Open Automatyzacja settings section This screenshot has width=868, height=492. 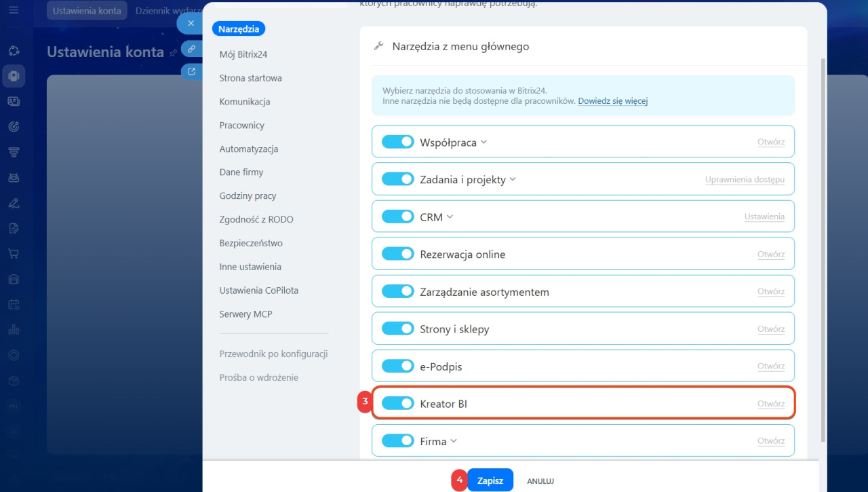click(249, 149)
